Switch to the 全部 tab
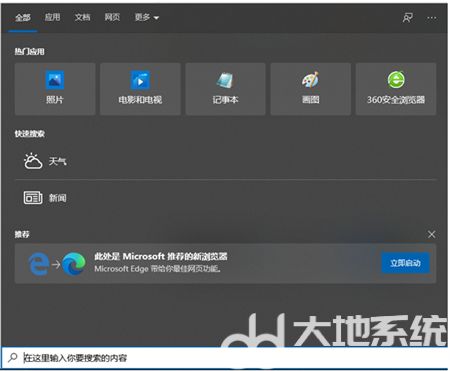The width and height of the screenshot is (450, 371). point(23,17)
